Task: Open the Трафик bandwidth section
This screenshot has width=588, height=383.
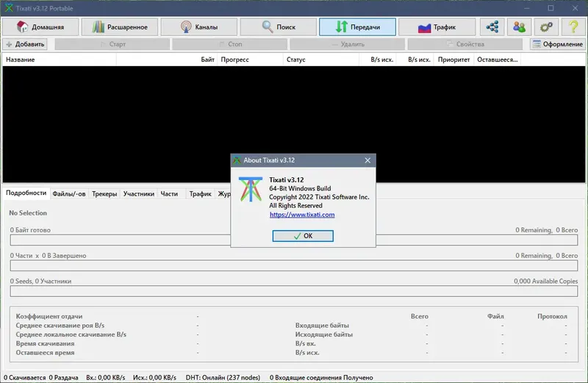Action: coord(437,27)
